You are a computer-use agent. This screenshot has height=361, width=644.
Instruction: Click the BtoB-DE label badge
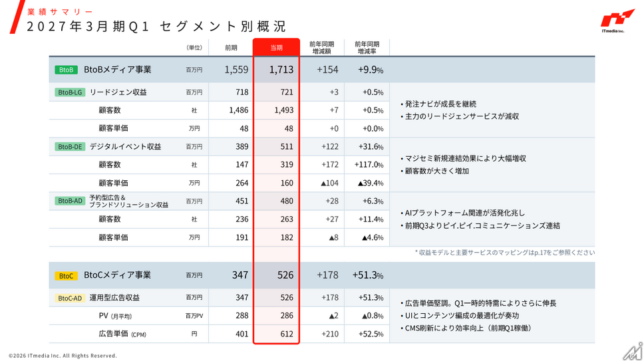[x=70, y=146]
